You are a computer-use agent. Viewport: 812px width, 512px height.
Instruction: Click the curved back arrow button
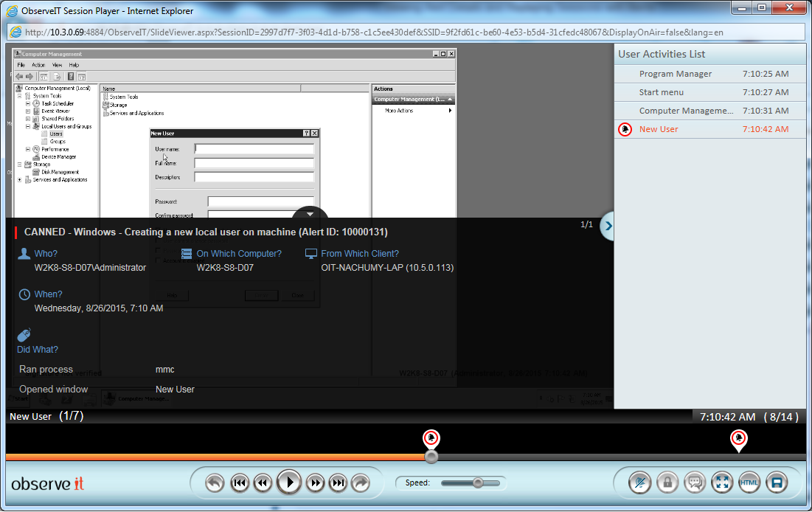pyautogui.click(x=215, y=483)
